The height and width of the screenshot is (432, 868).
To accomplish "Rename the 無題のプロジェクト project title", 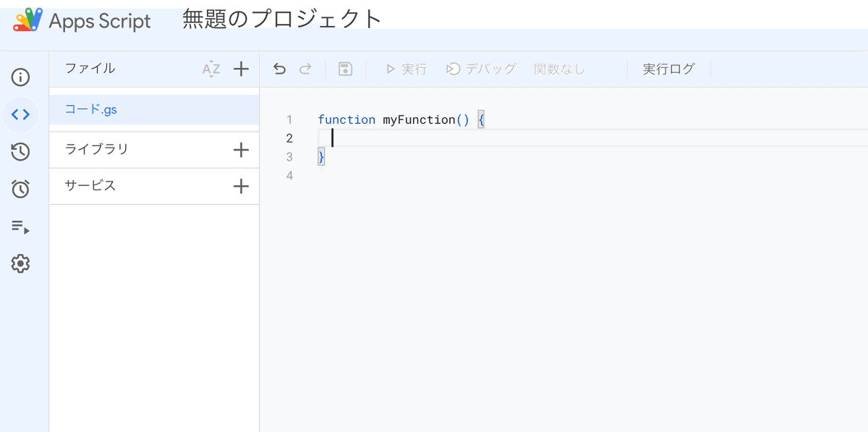I will (x=281, y=20).
